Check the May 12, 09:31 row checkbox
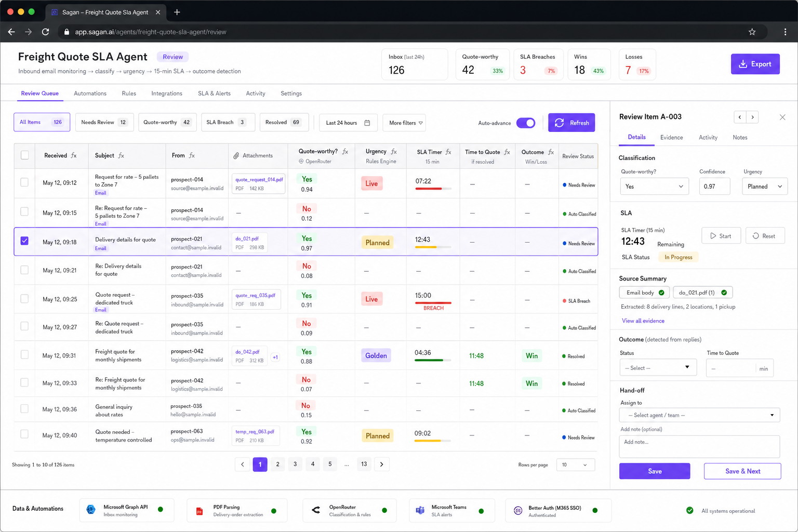Viewport: 798px width, 532px height. click(x=24, y=354)
